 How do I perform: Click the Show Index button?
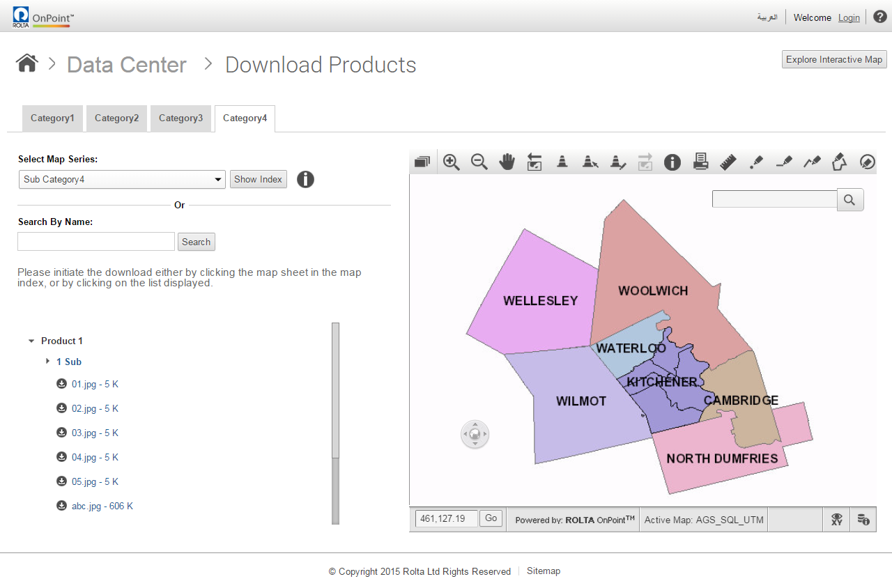[x=258, y=180]
